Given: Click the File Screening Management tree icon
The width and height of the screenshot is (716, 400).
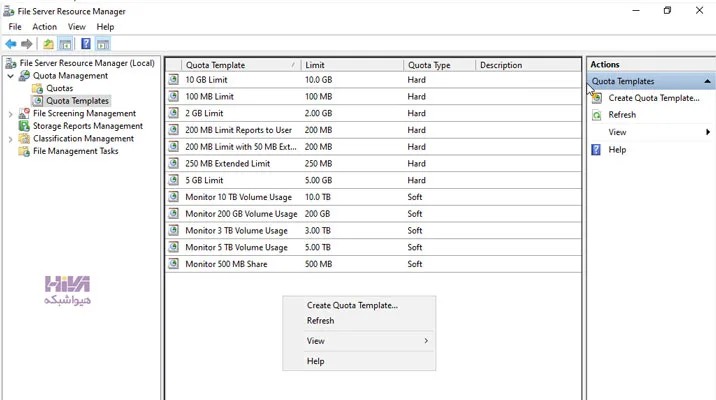Looking at the screenshot, I should tap(24, 113).
